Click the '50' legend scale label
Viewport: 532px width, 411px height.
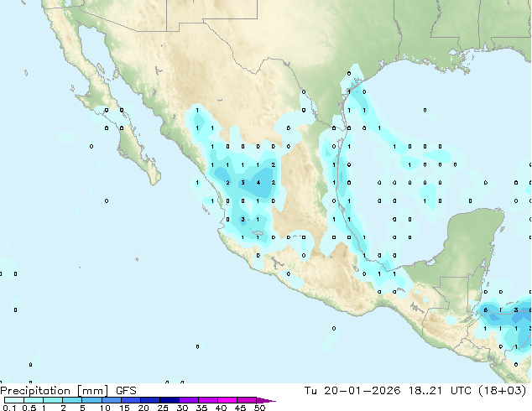pos(259,408)
